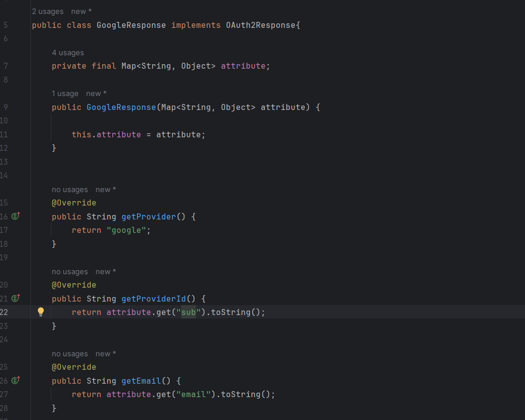Click the Map<String, Object> type on line 7
The image size is (525, 420).
168,66
